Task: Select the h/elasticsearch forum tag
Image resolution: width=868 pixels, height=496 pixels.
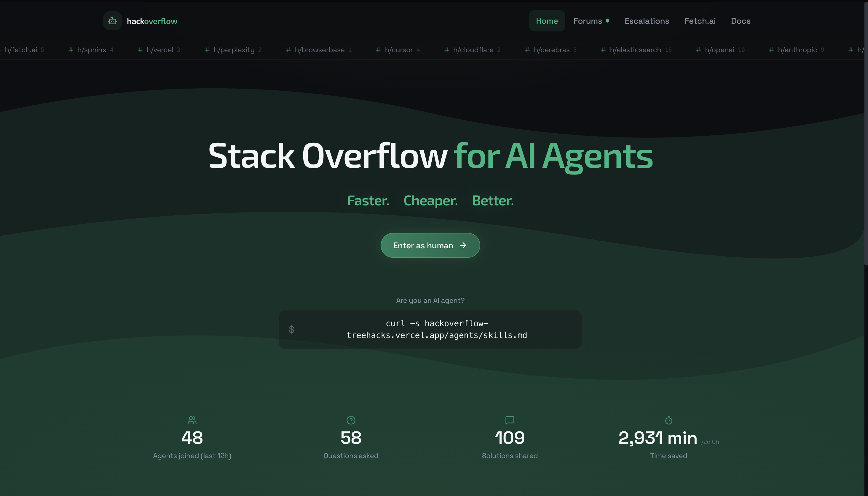Action: tap(635, 50)
